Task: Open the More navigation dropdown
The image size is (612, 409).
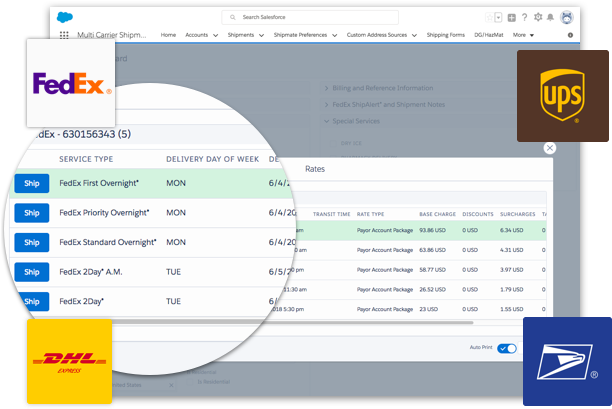Action: [523, 35]
